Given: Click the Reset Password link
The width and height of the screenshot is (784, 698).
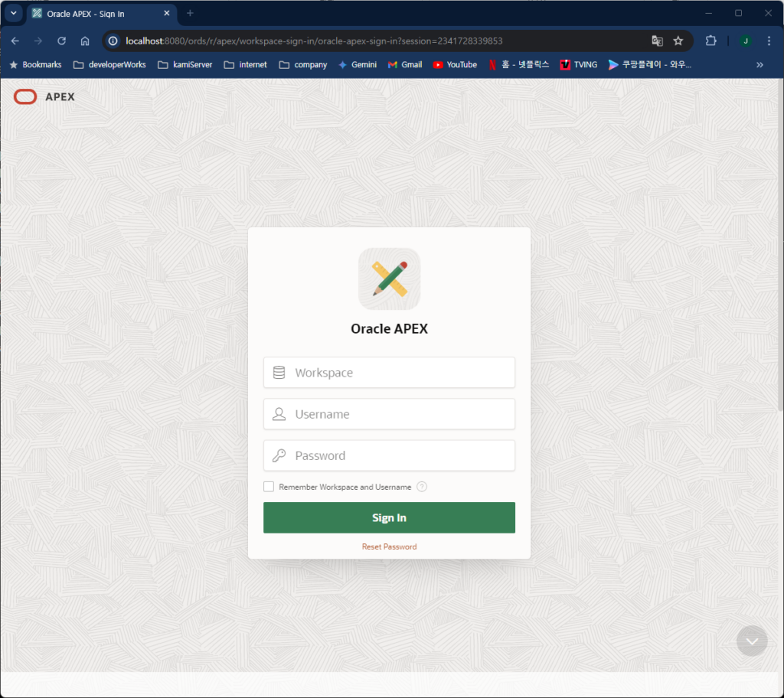Looking at the screenshot, I should [x=389, y=546].
